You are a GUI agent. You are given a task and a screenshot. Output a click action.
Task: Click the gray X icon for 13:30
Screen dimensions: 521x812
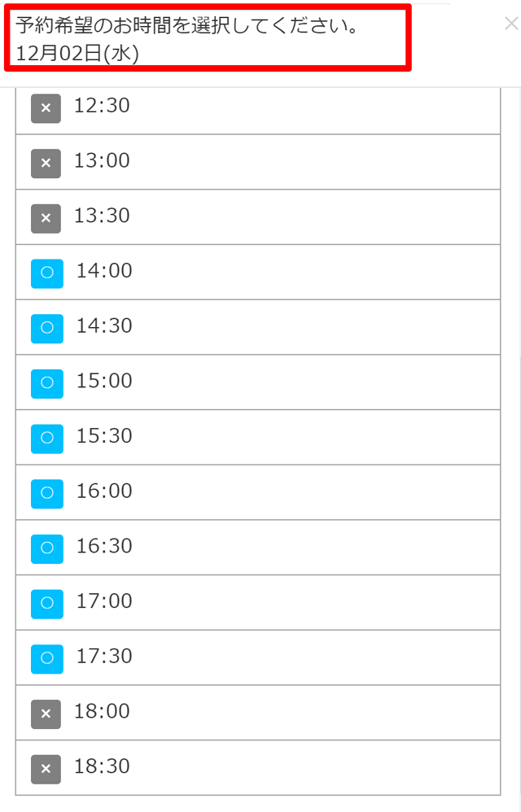(46, 218)
